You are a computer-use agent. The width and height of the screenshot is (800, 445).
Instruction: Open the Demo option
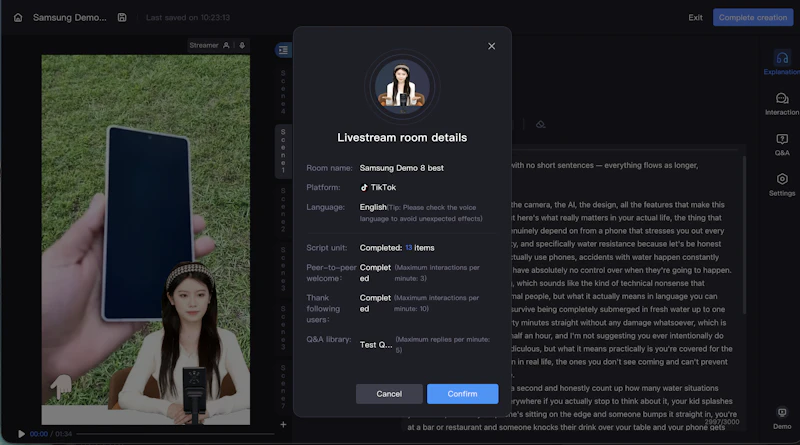tap(782, 418)
